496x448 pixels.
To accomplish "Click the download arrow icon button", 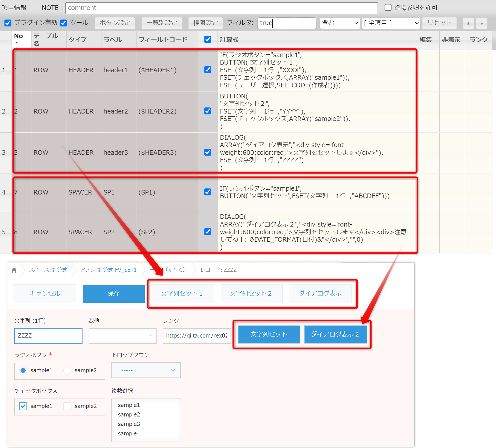I will [x=468, y=23].
